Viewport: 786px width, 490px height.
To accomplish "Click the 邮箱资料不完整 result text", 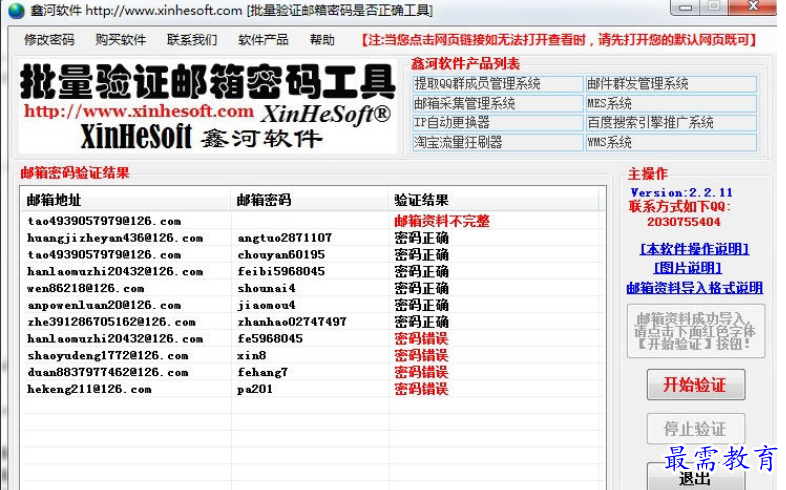I will (x=442, y=221).
